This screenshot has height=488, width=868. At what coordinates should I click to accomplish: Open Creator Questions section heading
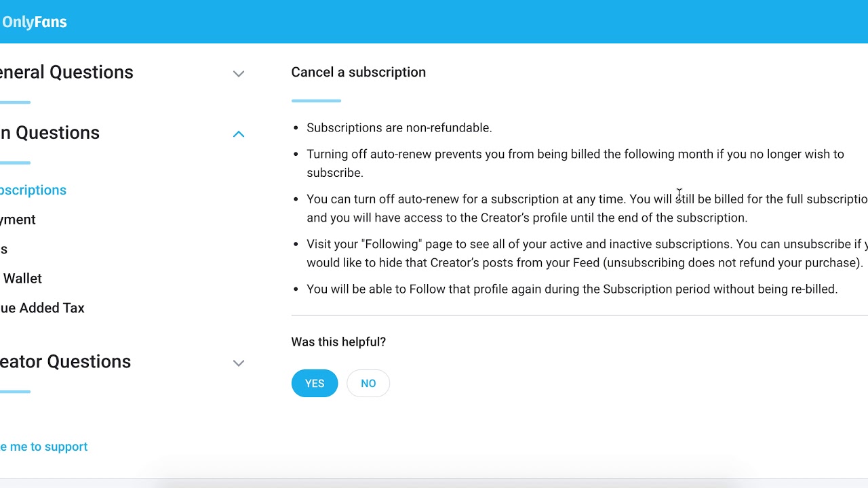pos(66,361)
